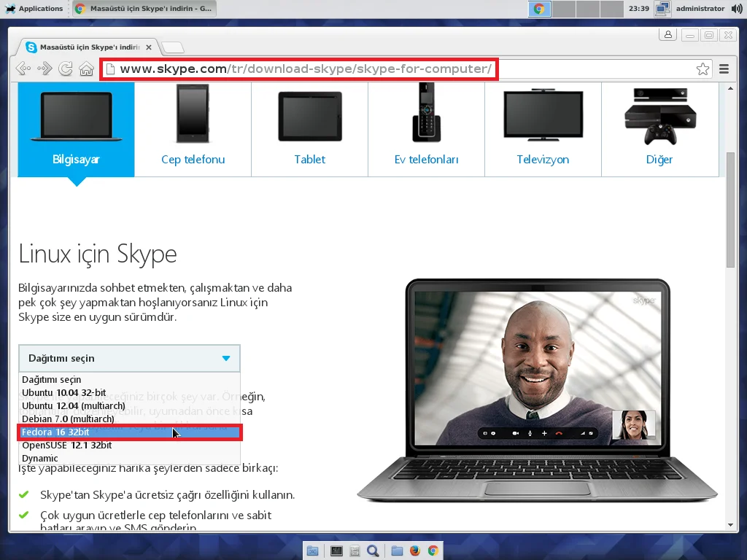The height and width of the screenshot is (560, 747).
Task: Click the Chrome workspace in the pager
Action: 539,9
